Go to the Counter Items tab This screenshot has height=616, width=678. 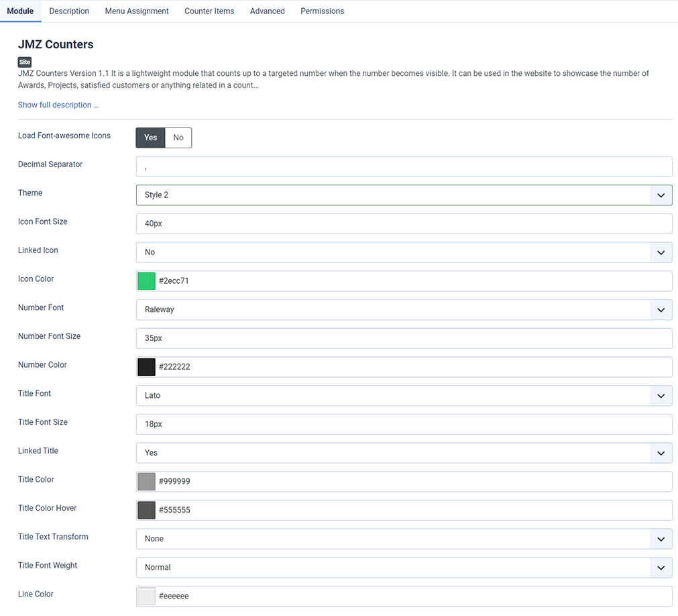[209, 11]
